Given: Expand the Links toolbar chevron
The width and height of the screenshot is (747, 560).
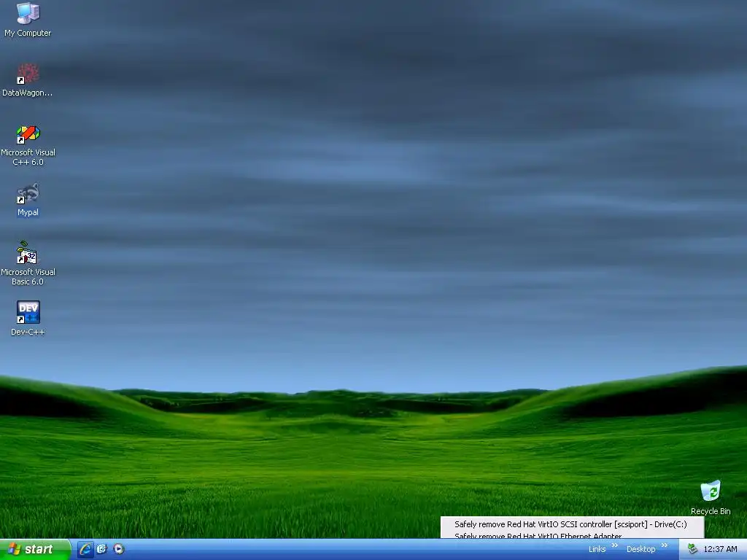Looking at the screenshot, I should point(614,545).
